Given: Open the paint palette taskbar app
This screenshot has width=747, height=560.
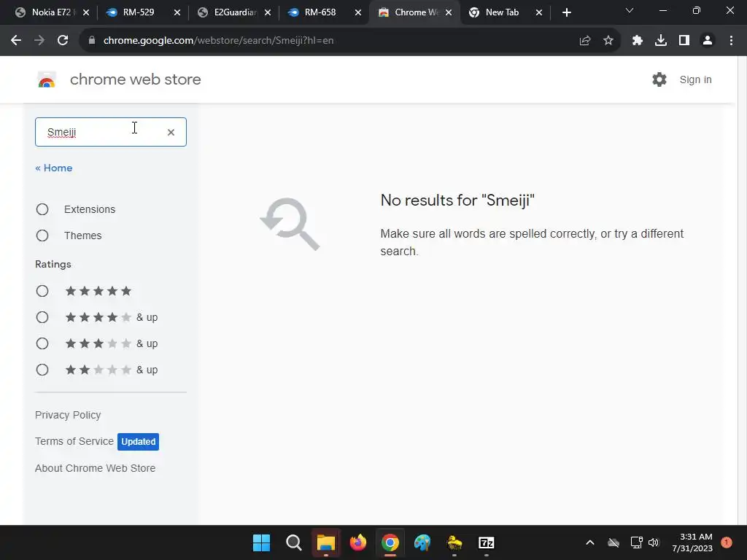Looking at the screenshot, I should [x=422, y=542].
